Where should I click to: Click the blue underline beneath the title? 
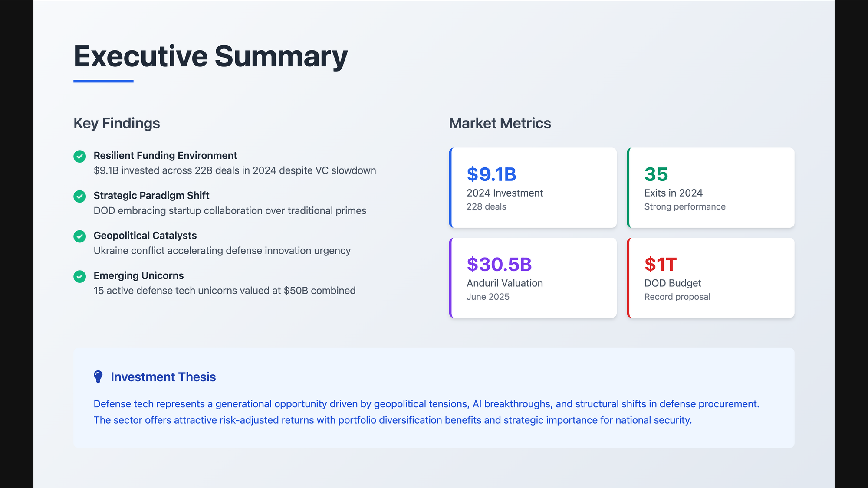pos(103,81)
